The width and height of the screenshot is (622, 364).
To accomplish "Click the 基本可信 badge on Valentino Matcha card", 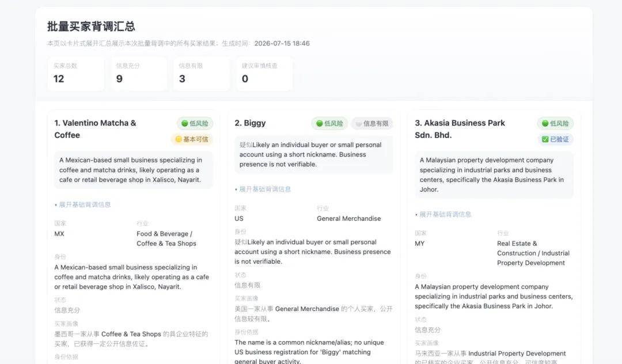I will coord(192,139).
